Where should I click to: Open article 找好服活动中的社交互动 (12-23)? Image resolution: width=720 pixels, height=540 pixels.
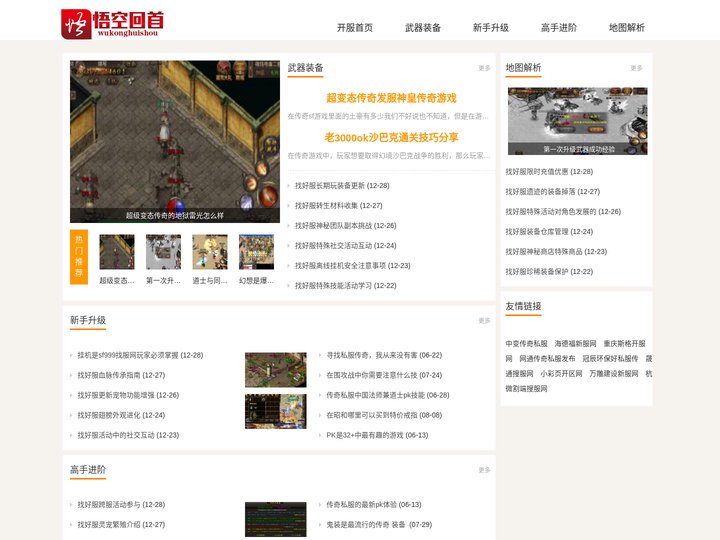[128, 435]
